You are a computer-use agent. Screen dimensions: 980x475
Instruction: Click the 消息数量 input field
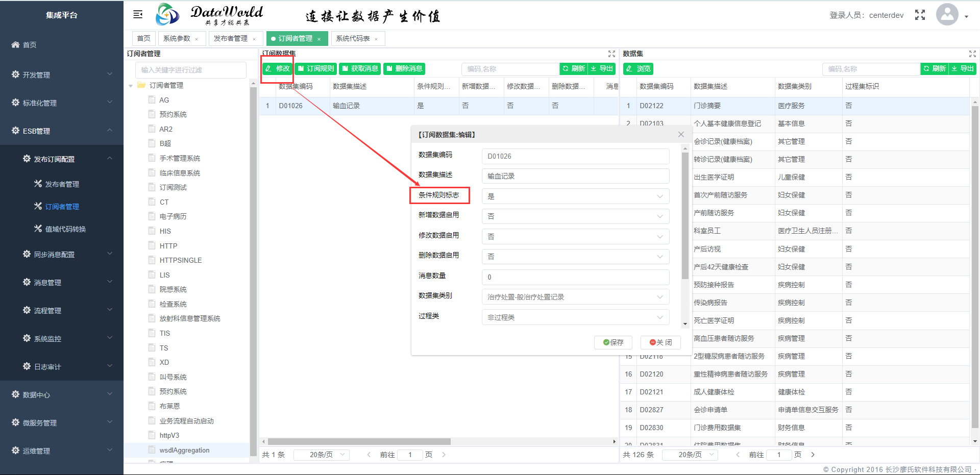point(575,277)
